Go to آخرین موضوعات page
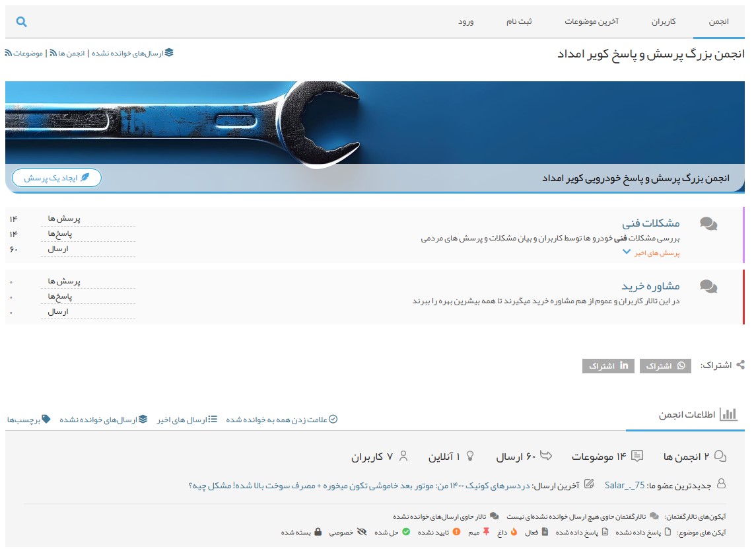Viewport: 756px width, 557px height. (x=592, y=22)
